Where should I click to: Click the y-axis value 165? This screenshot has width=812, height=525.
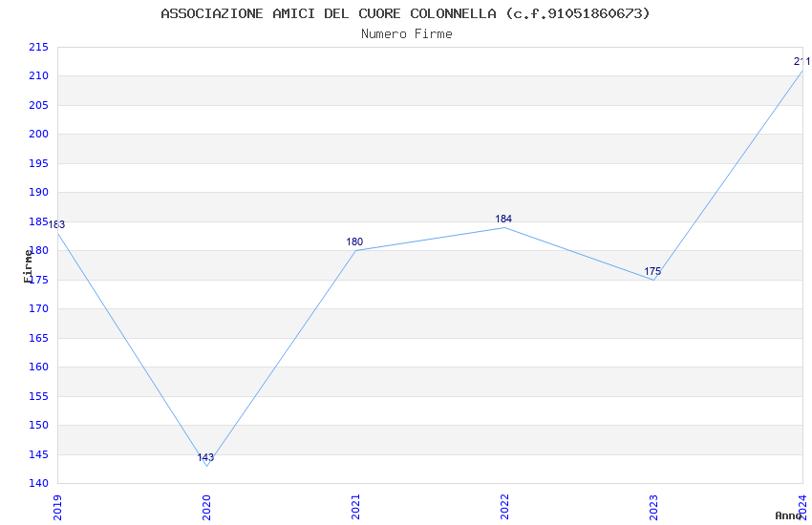(38, 338)
